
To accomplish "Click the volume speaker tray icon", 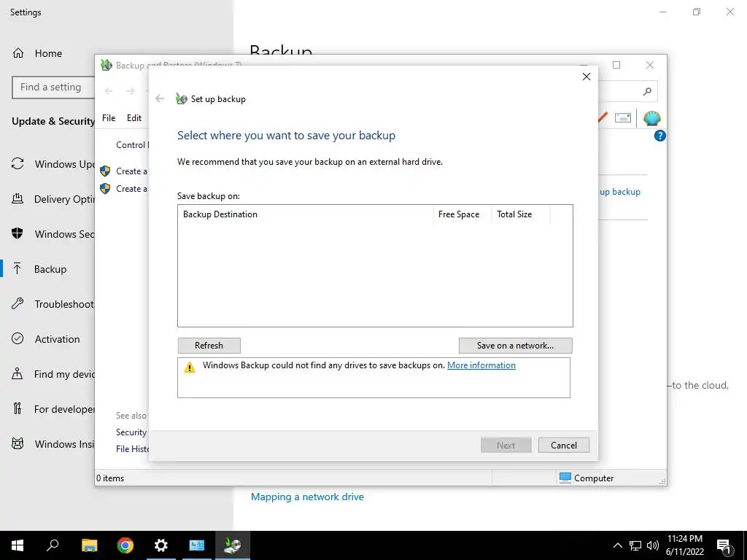I will pyautogui.click(x=653, y=545).
